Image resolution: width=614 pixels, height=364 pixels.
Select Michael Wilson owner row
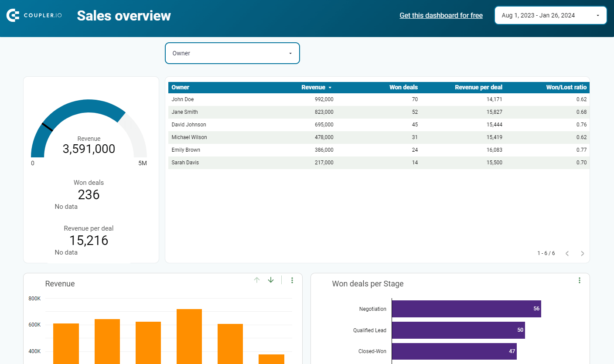pos(379,137)
